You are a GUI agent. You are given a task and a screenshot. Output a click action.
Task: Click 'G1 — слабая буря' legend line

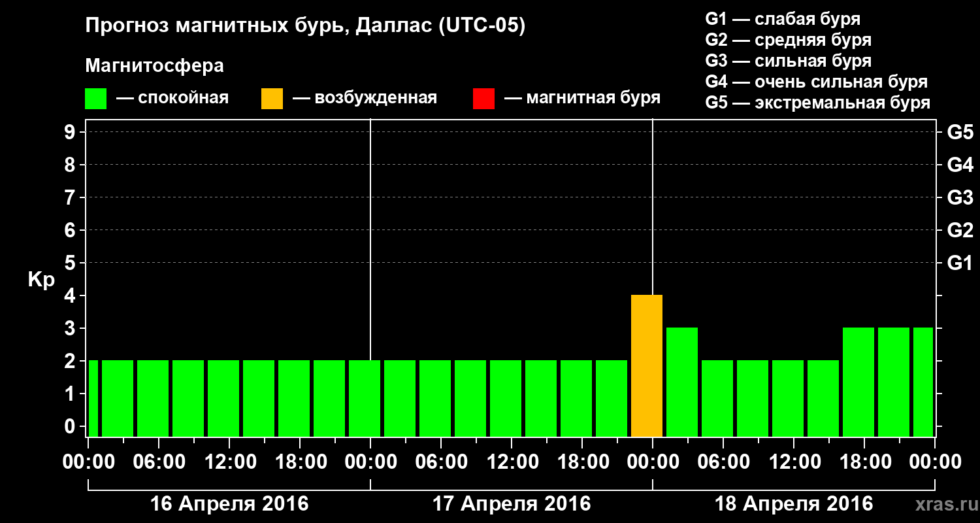[783, 19]
